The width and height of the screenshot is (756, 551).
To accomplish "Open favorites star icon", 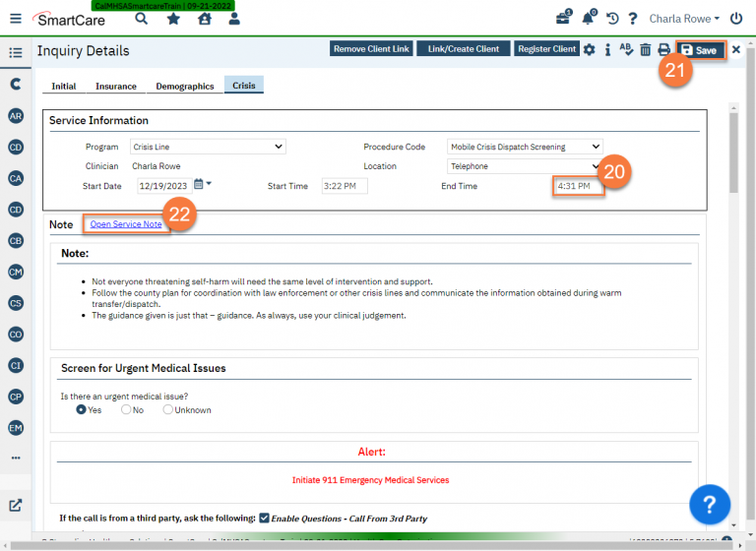I will coord(173,19).
